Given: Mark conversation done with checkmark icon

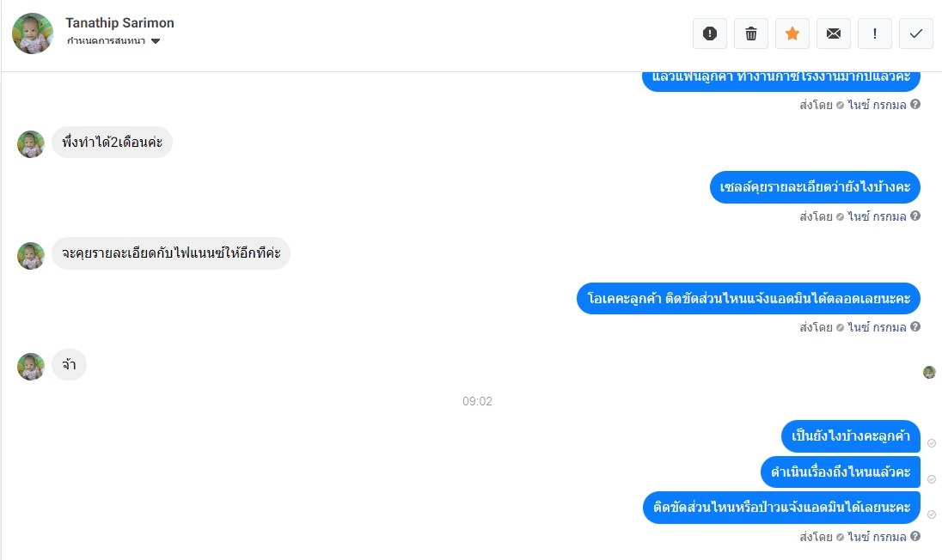Looking at the screenshot, I should (x=915, y=33).
